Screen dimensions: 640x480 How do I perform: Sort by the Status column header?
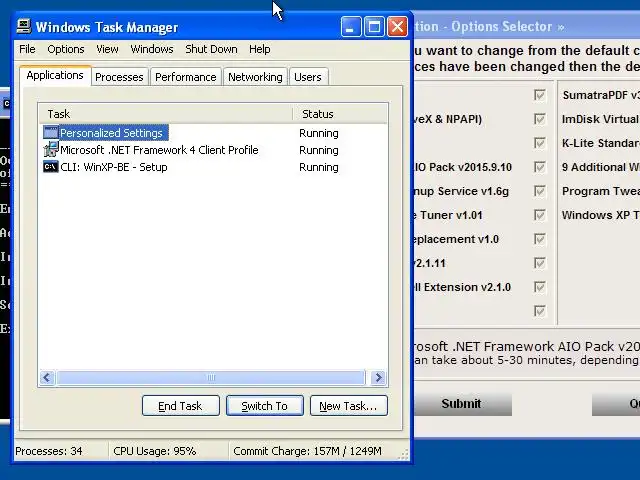340,114
